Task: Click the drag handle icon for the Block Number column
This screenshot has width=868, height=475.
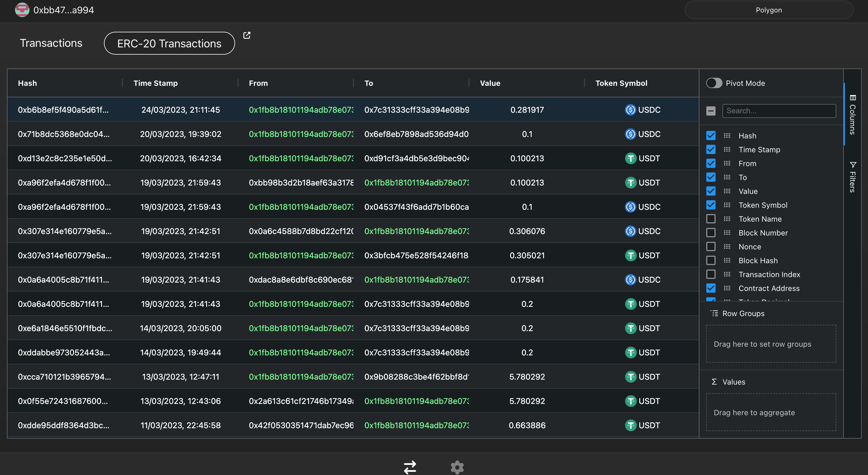Action: click(x=727, y=233)
